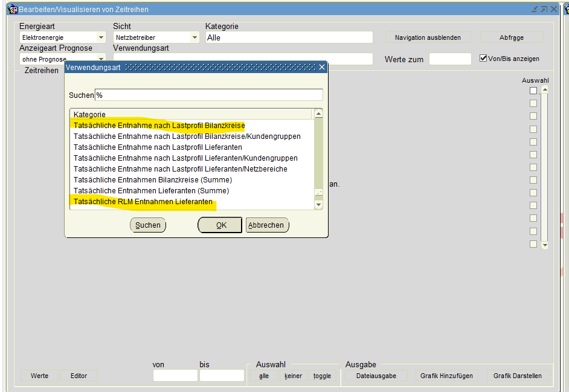Expand the Sicht dropdown
Image resolution: width=569 pixels, height=392 pixels.
194,37
